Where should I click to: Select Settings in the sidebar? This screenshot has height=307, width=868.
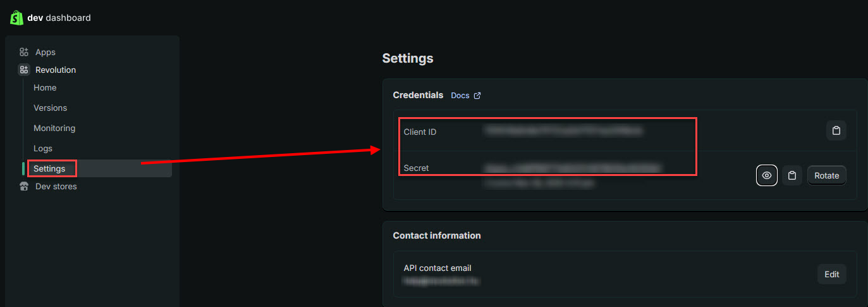click(49, 168)
